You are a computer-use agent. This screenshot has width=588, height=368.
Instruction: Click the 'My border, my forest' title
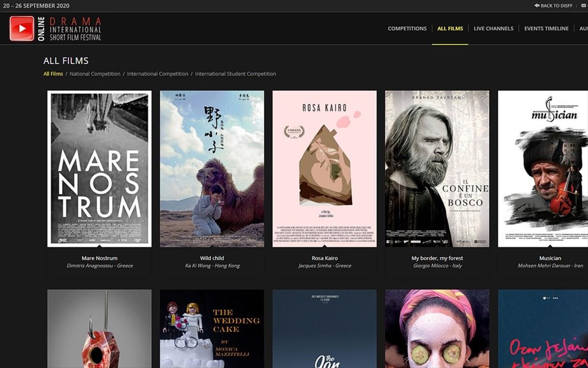pyautogui.click(x=437, y=258)
